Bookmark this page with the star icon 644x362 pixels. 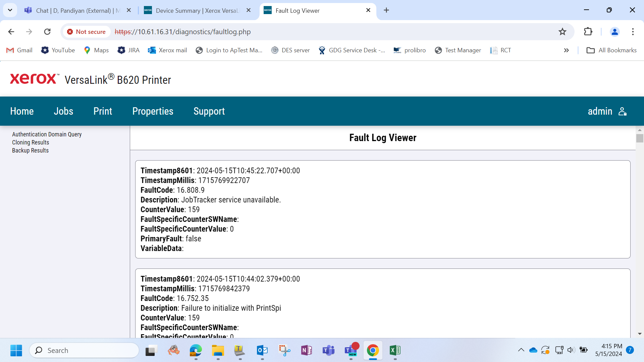click(562, 32)
